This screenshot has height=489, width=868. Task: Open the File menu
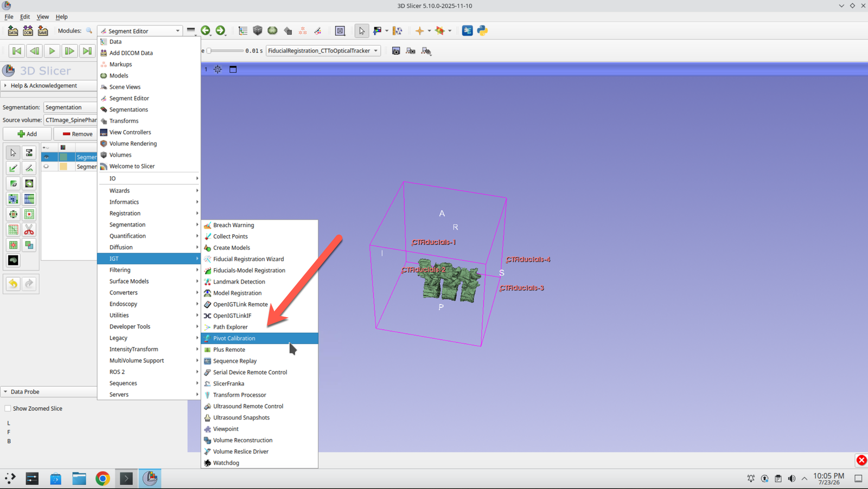[9, 17]
